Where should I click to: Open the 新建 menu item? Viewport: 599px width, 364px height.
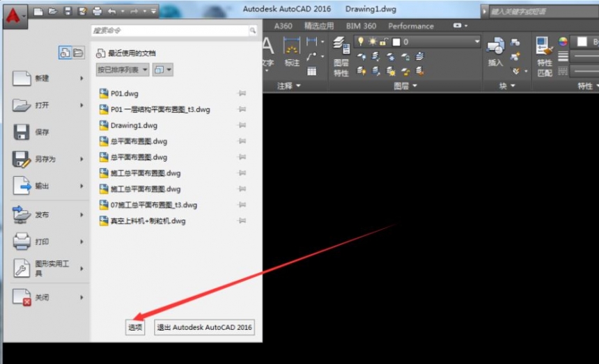48,78
